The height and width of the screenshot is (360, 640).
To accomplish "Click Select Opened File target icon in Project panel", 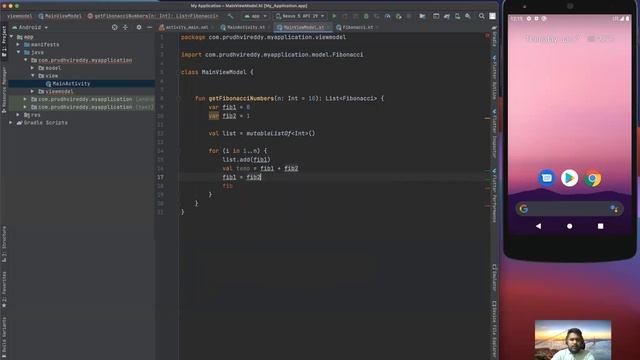I will click(x=115, y=27).
